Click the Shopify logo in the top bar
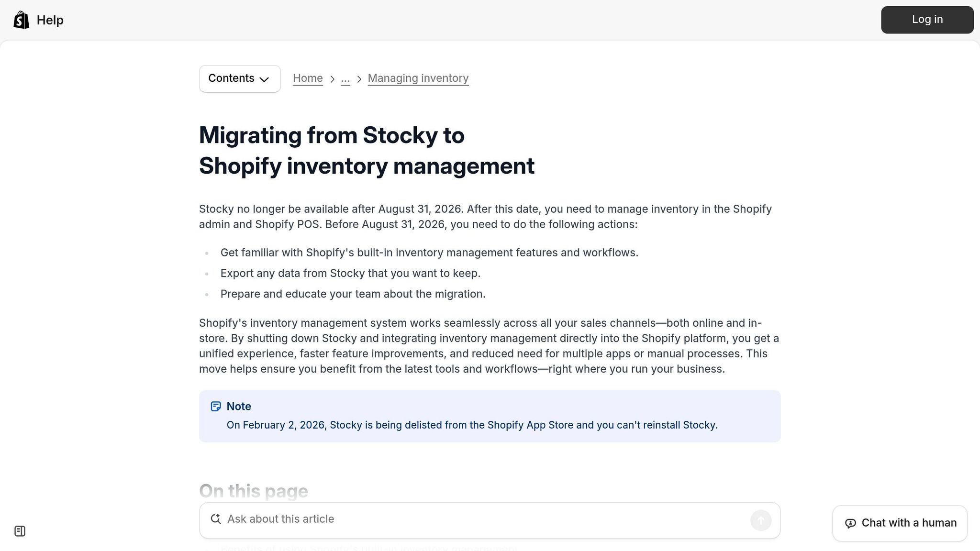The image size is (980, 551). coord(20,20)
